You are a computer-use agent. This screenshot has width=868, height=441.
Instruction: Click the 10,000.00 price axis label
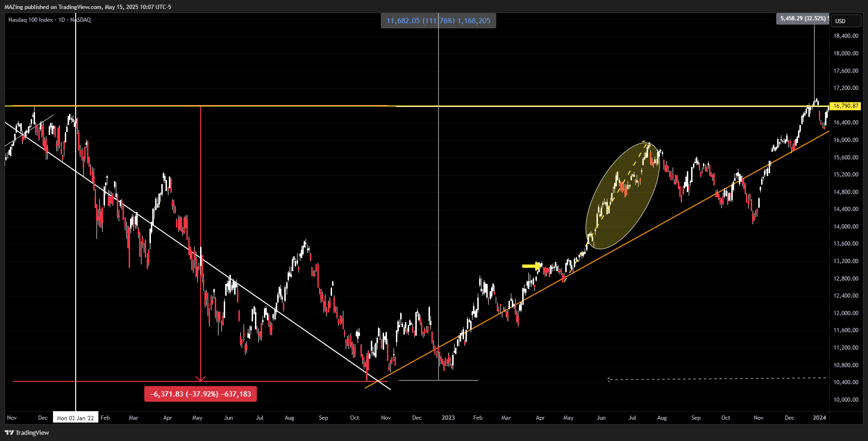pyautogui.click(x=846, y=400)
